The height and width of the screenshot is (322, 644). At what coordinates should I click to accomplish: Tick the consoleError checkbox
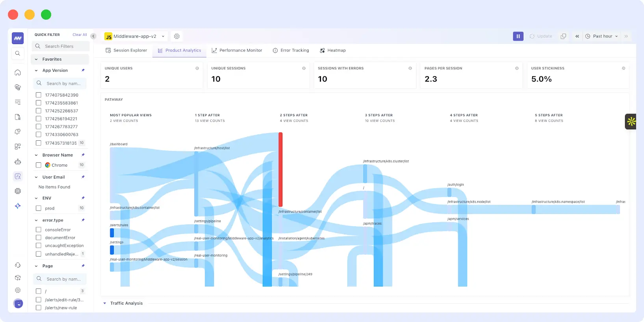coord(39,230)
